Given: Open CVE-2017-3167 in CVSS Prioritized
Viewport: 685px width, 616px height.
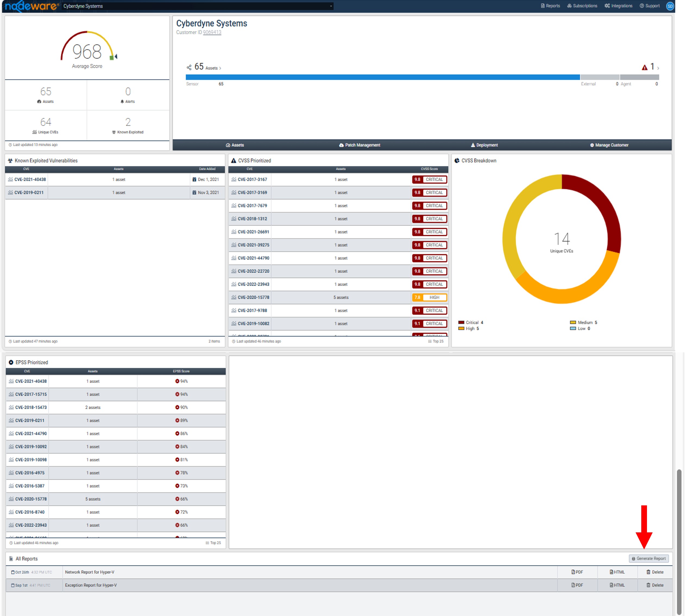Looking at the screenshot, I should tap(252, 179).
